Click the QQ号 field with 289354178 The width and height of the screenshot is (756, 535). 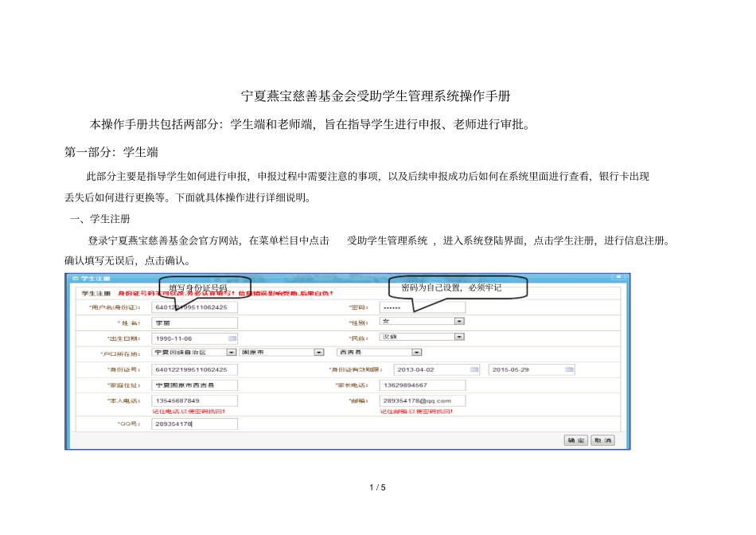pos(194,424)
